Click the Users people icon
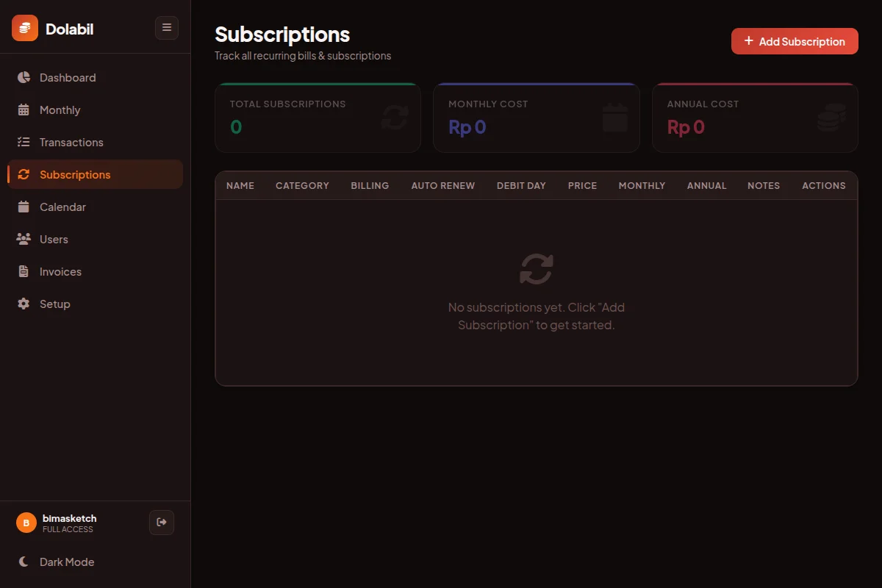The width and height of the screenshot is (882, 588). pyautogui.click(x=24, y=239)
